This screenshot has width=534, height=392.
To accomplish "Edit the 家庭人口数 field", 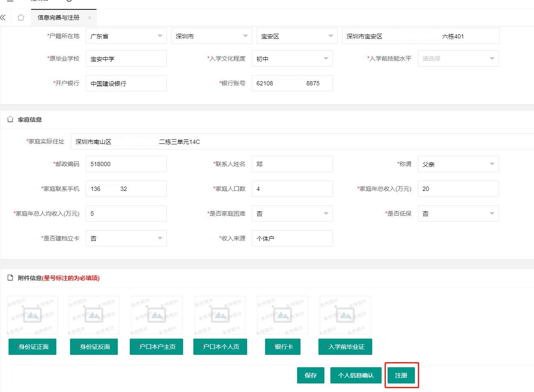I will coord(292,189).
